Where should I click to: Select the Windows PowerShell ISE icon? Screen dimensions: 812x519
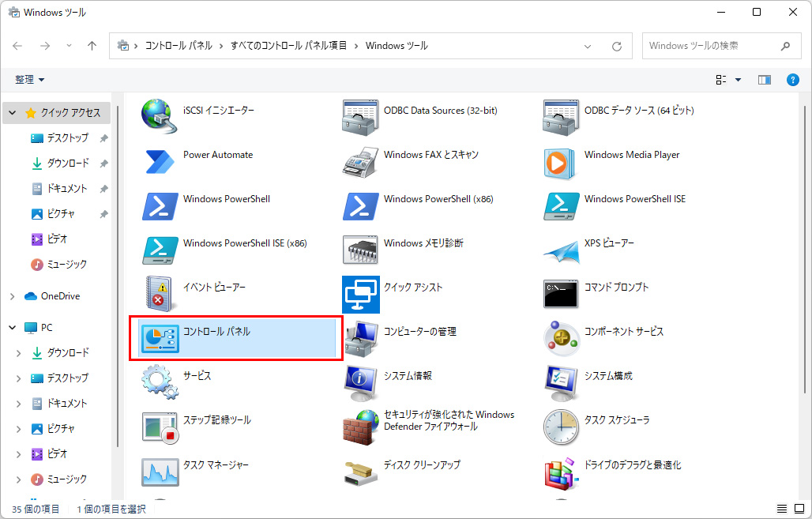[562, 205]
